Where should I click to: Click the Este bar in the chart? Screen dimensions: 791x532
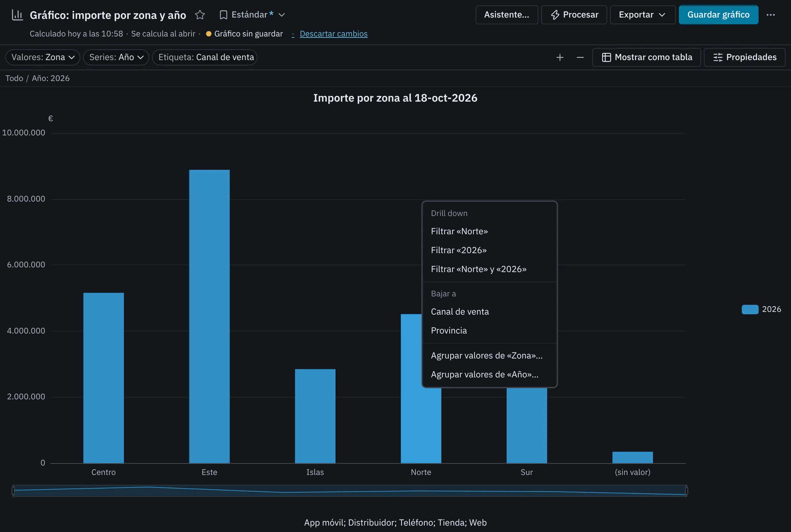tap(209, 317)
